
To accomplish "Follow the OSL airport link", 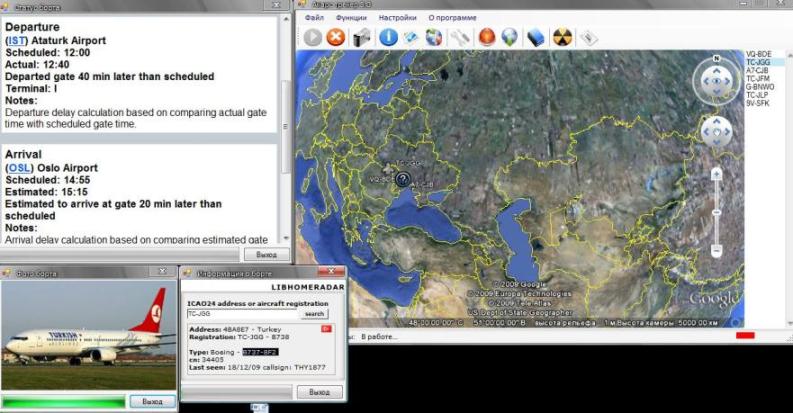I will coord(20,168).
